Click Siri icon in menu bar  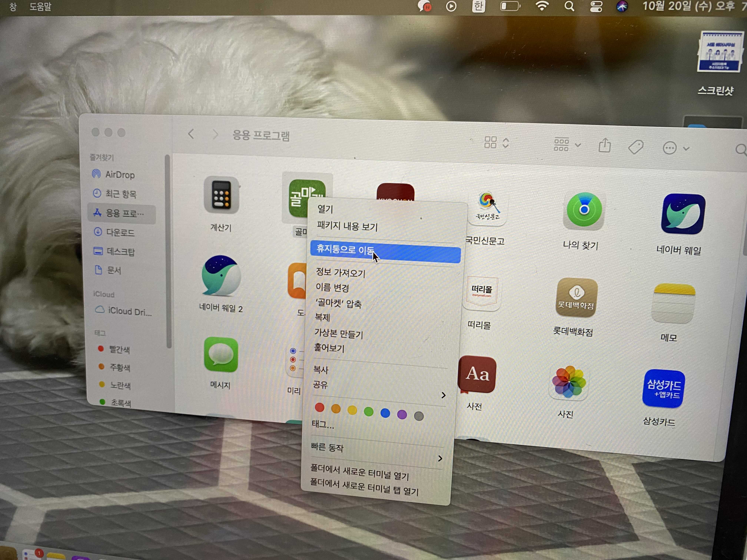click(x=622, y=6)
